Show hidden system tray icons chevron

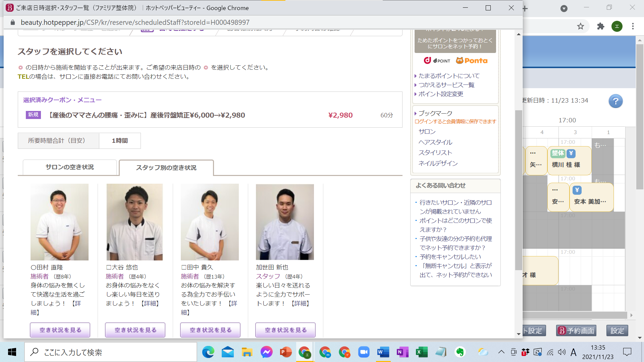pyautogui.click(x=501, y=352)
